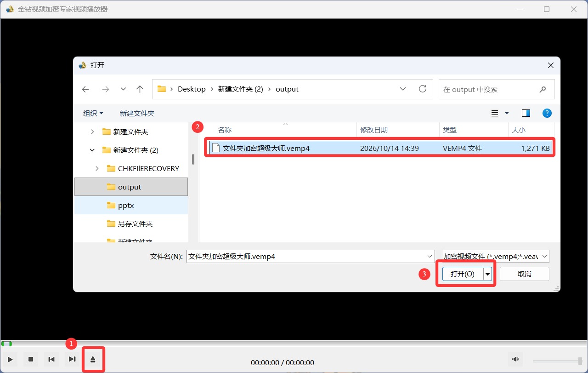Open the 加密视频文件 file type dropdown
Viewport: 588px width, 373px height.
(x=496, y=256)
